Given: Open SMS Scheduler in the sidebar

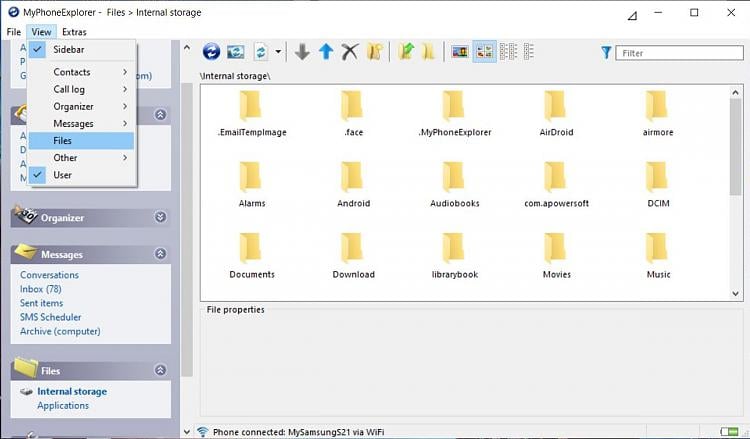Looking at the screenshot, I should pos(50,317).
